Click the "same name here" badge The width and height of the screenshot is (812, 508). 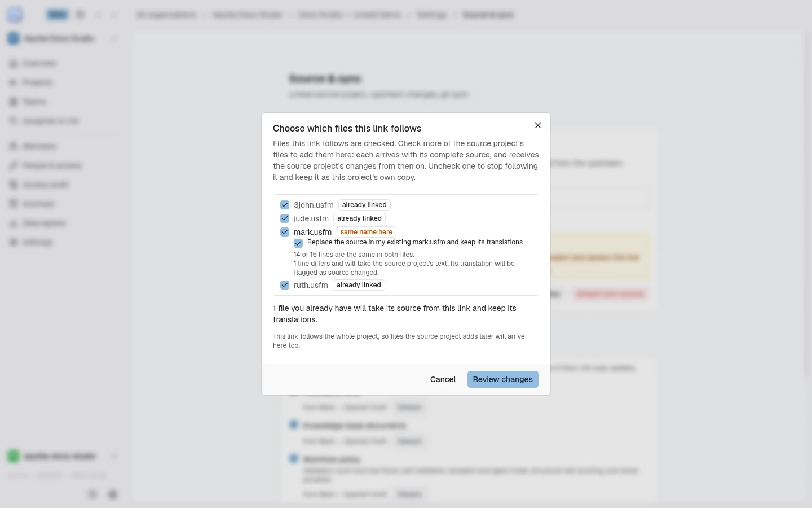point(367,232)
